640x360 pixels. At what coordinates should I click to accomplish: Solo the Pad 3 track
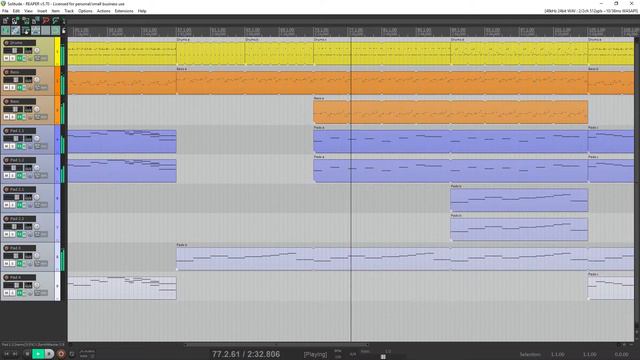(12, 264)
